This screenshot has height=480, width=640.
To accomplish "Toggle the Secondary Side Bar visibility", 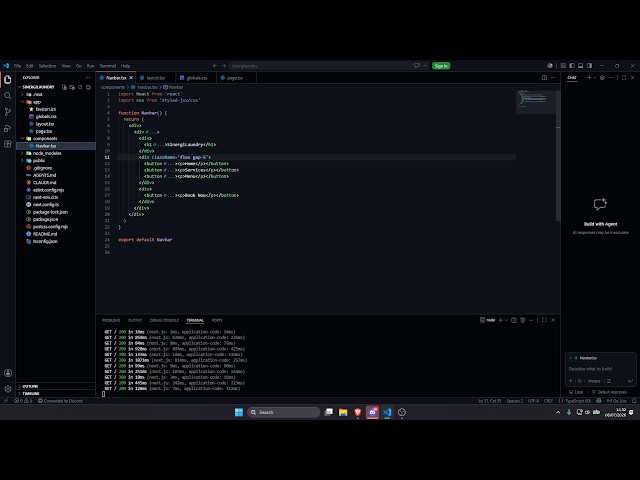I will pyautogui.click(x=589, y=66).
